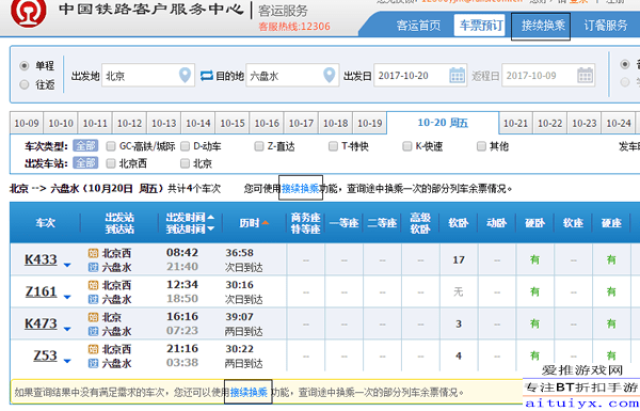Open 车票预订 navigation tab
Viewport: 640px width, 411px height.
pos(480,25)
